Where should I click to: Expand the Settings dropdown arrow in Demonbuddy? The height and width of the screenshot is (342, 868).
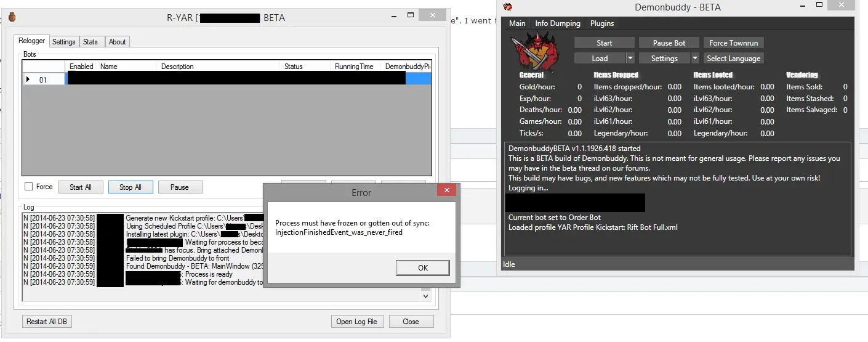point(695,59)
